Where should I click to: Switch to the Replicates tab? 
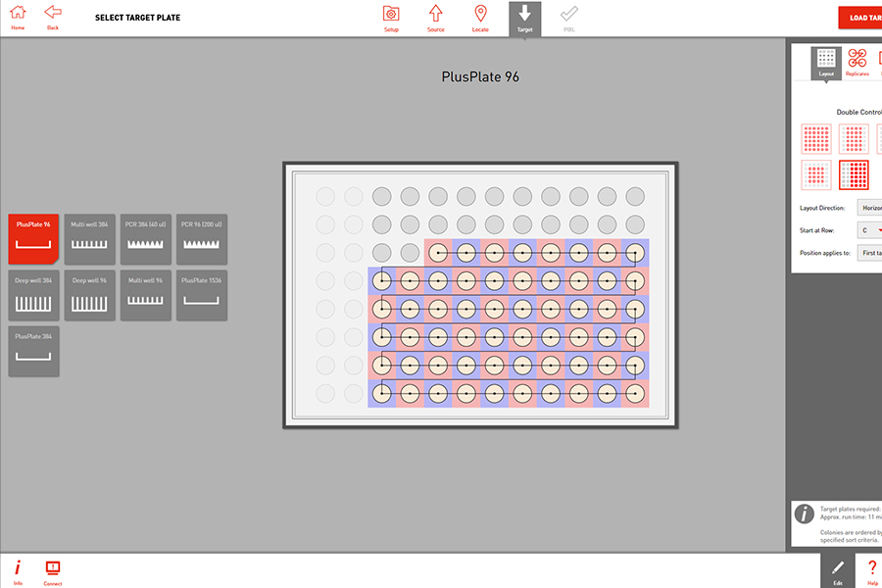[x=857, y=63]
